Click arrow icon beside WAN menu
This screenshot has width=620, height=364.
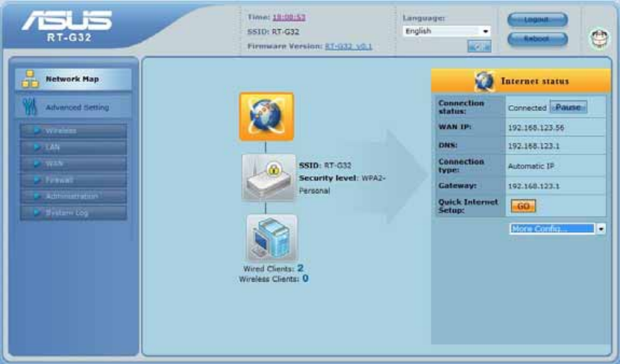coord(37,163)
